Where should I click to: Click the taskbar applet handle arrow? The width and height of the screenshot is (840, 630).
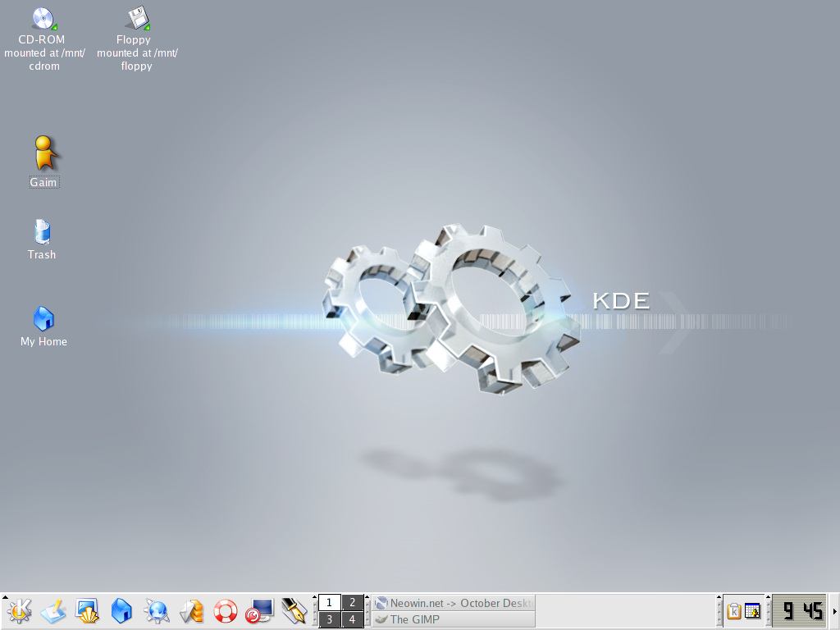click(367, 596)
